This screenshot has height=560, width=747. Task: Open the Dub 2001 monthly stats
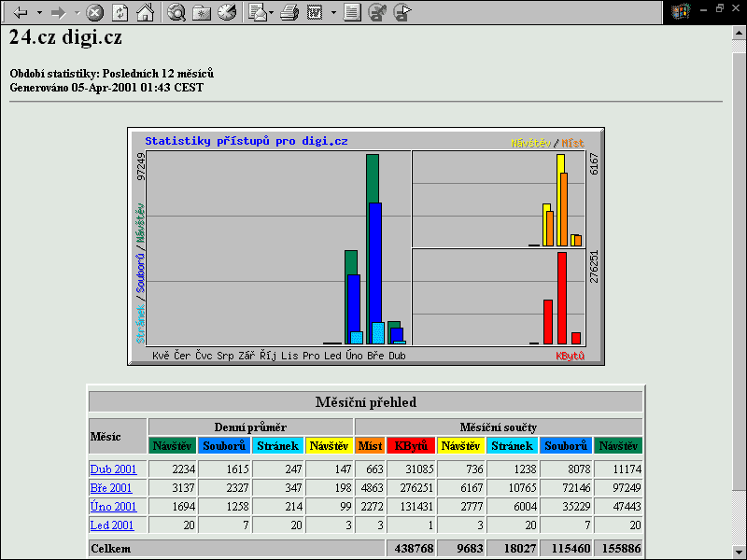tap(113, 469)
